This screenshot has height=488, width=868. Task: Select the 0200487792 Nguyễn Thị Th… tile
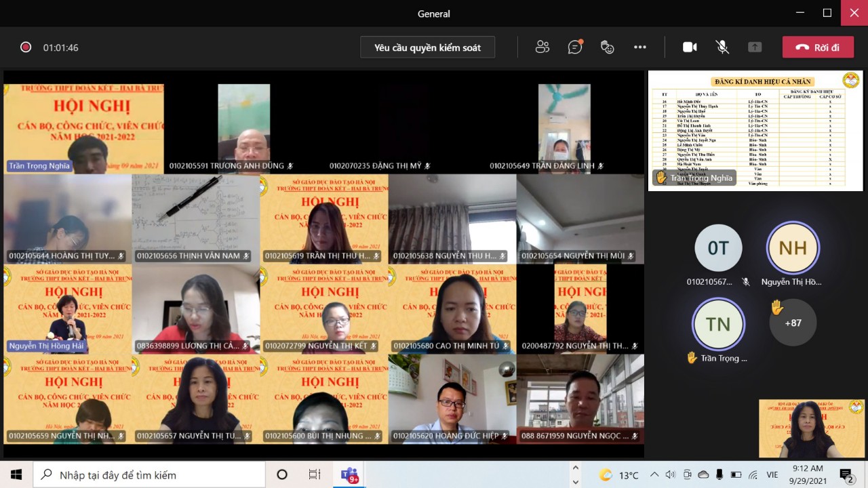[580, 309]
